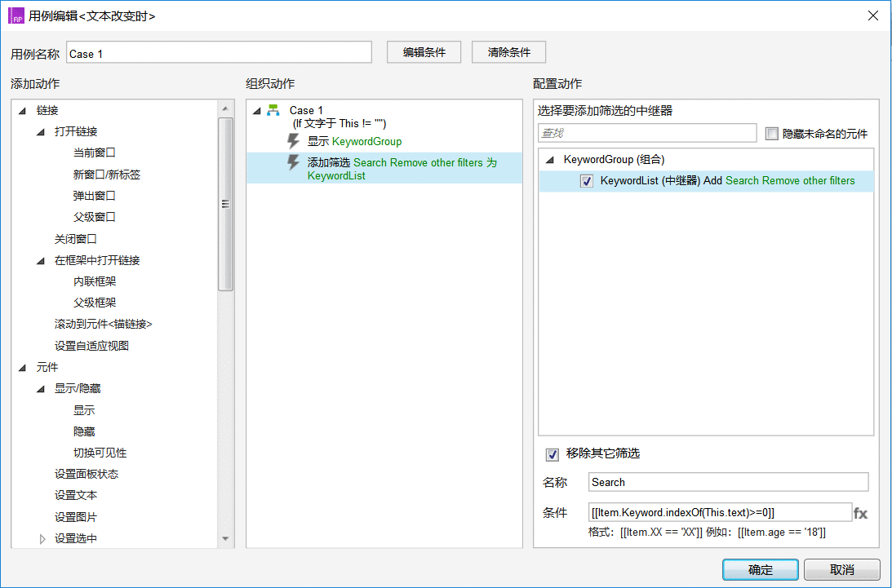Viewport: 892px width, 588px height.
Task: Cancel the dialog with 取消
Action: (842, 570)
